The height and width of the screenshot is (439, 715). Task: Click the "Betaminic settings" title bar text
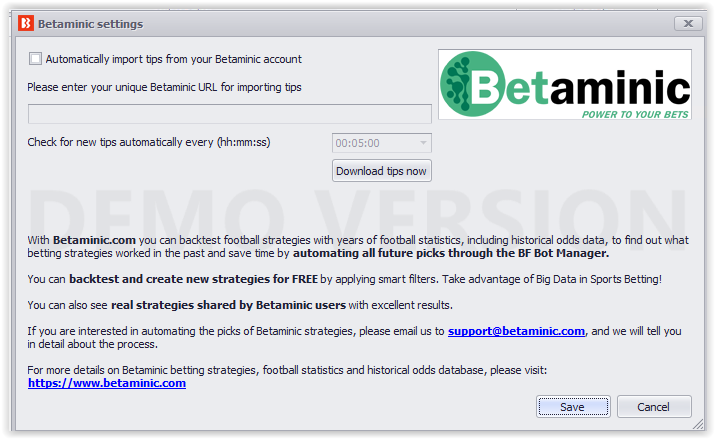(x=90, y=24)
